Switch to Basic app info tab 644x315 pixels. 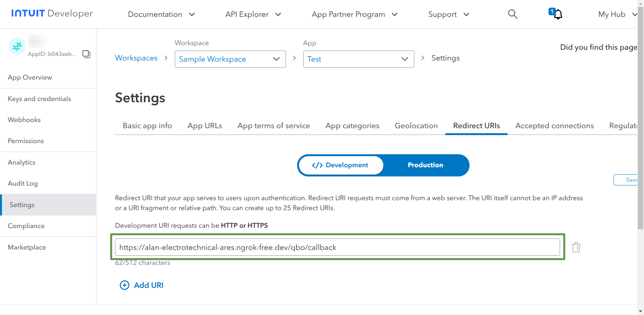coord(147,126)
